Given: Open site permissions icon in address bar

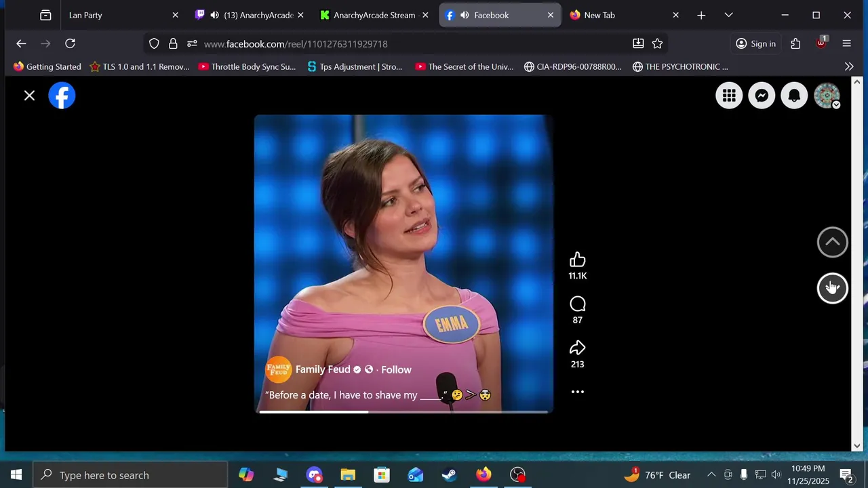Looking at the screenshot, I should [192, 43].
